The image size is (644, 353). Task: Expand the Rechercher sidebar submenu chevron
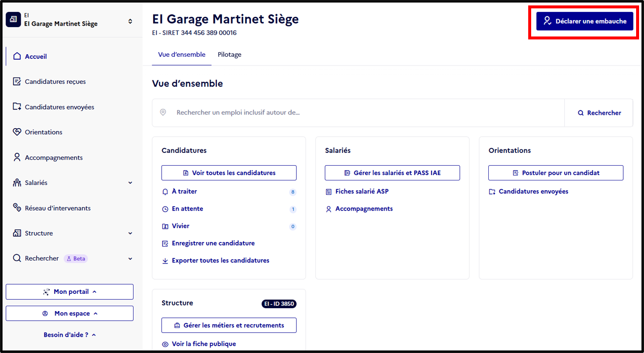coord(130,258)
